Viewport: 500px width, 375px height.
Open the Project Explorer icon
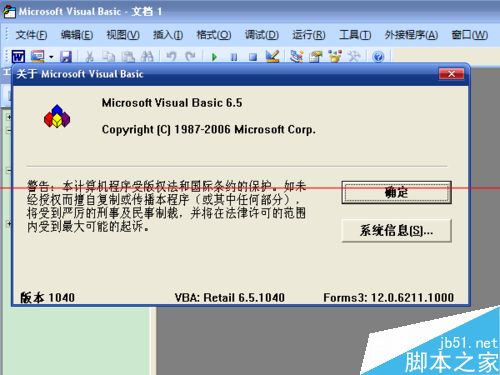coord(296,56)
